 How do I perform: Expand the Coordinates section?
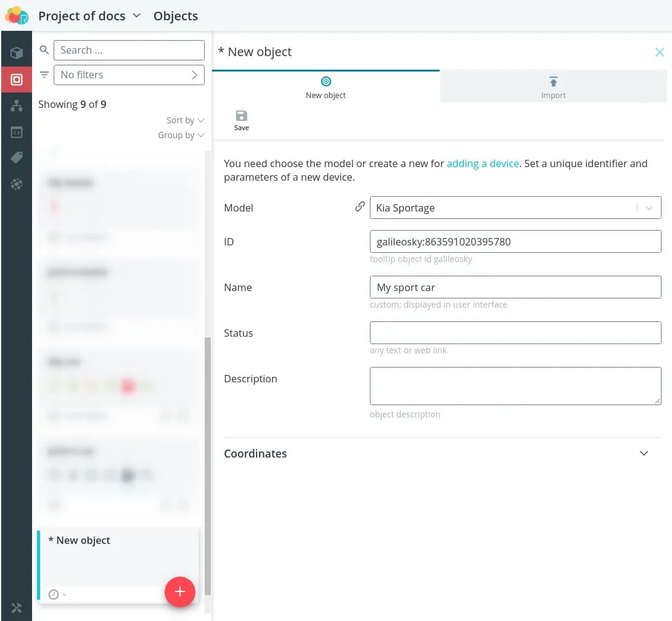[x=644, y=453]
